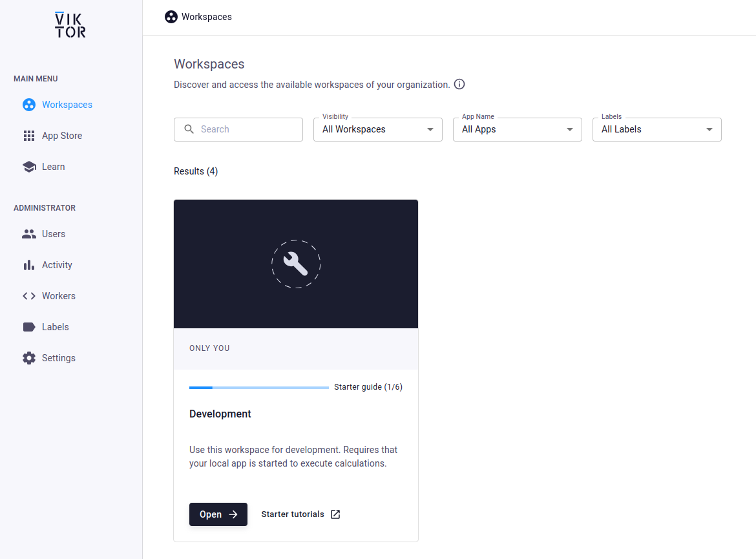756x559 pixels.
Task: Click the App Store grid icon
Action: [29, 136]
